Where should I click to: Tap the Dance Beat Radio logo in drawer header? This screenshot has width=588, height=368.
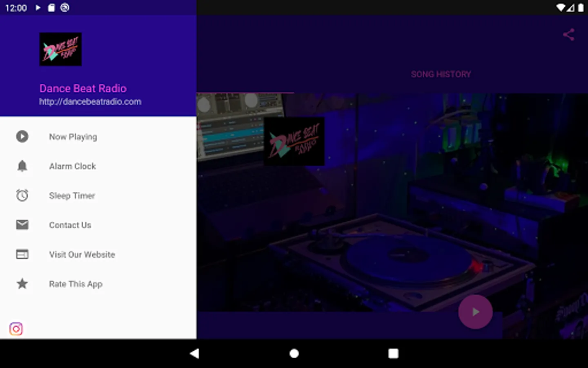click(x=60, y=49)
